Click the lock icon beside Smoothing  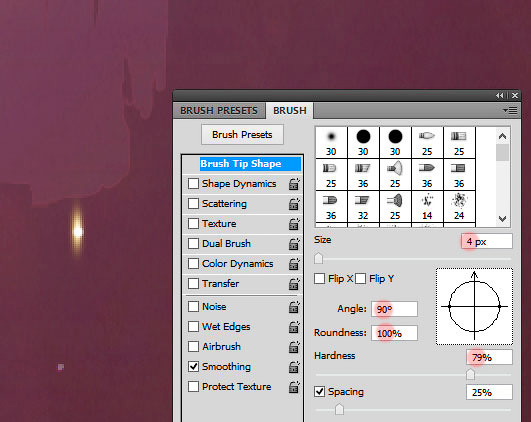pos(294,367)
